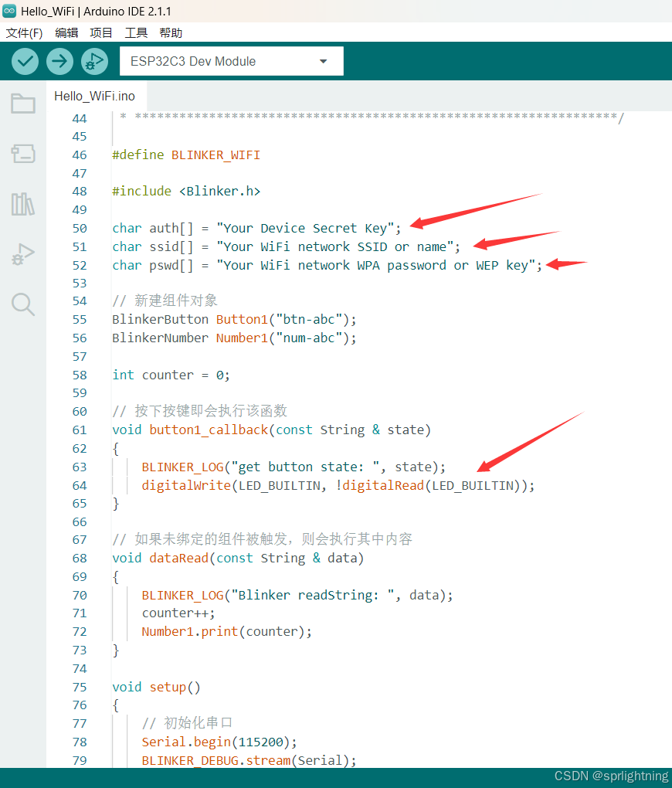Open the Debug panel sidebar icon

click(23, 254)
